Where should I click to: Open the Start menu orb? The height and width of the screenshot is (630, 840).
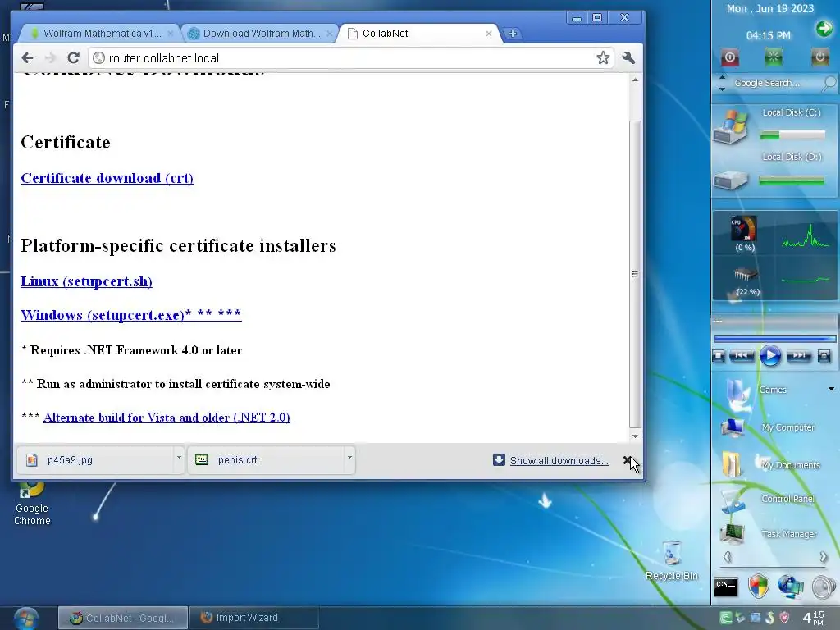point(25,619)
